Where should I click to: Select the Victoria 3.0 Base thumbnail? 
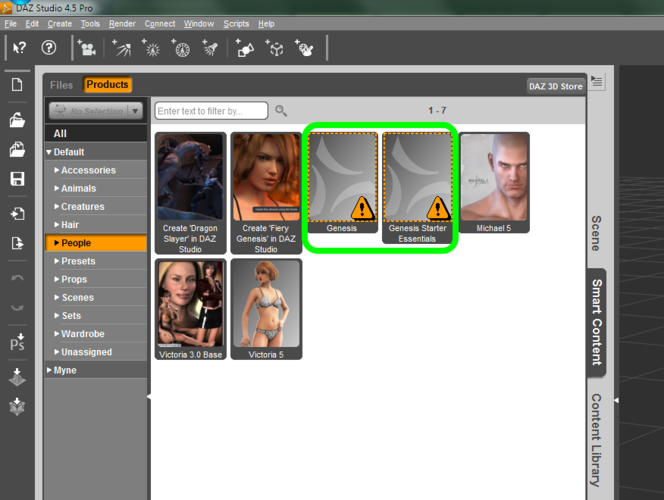click(191, 309)
